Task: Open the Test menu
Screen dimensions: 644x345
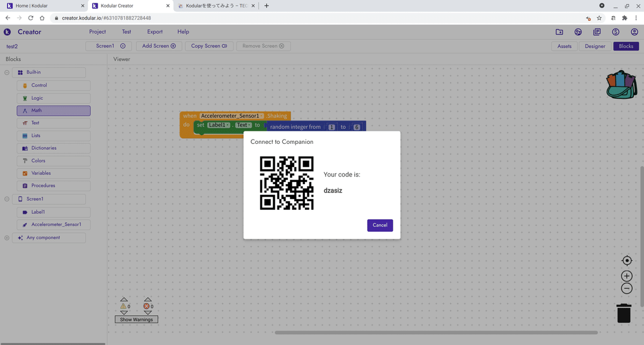Action: click(127, 32)
